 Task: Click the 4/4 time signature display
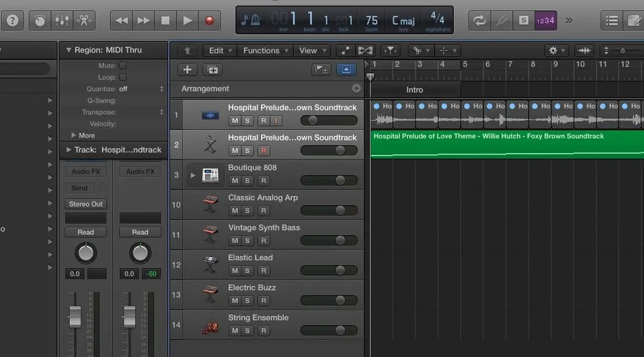(x=438, y=18)
